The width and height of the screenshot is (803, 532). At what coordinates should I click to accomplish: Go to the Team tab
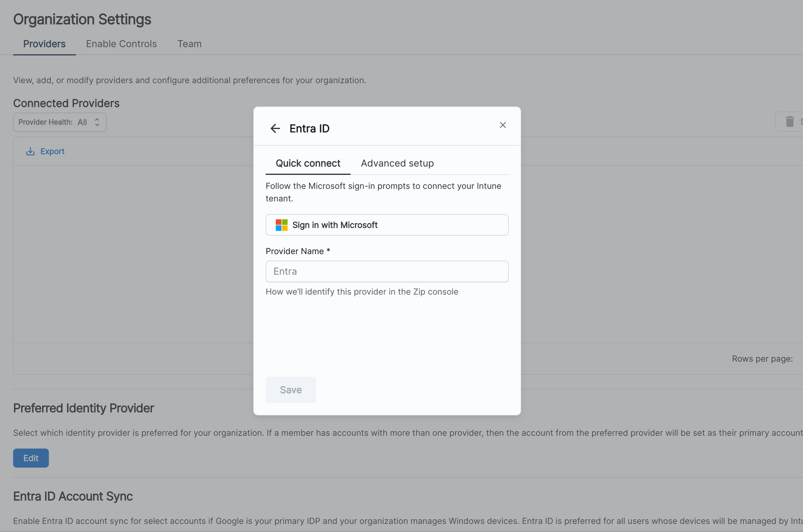(189, 44)
